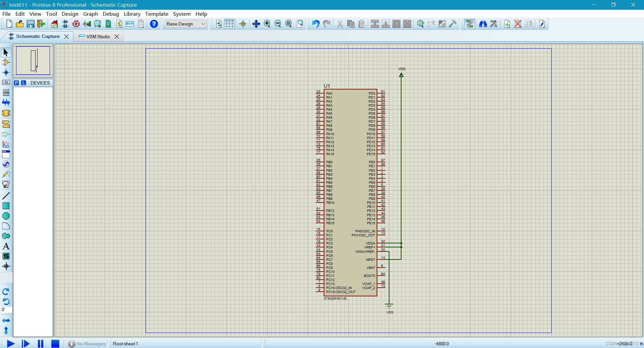The width and height of the screenshot is (644, 348).
Task: Toggle the grid dots display
Action: pos(229,24)
